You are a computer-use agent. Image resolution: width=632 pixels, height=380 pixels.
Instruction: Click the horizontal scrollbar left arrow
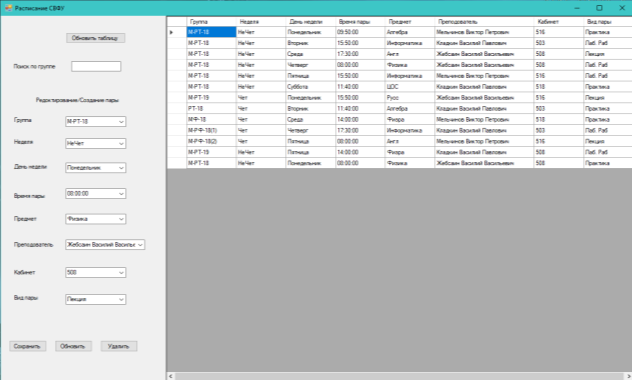pos(171,376)
